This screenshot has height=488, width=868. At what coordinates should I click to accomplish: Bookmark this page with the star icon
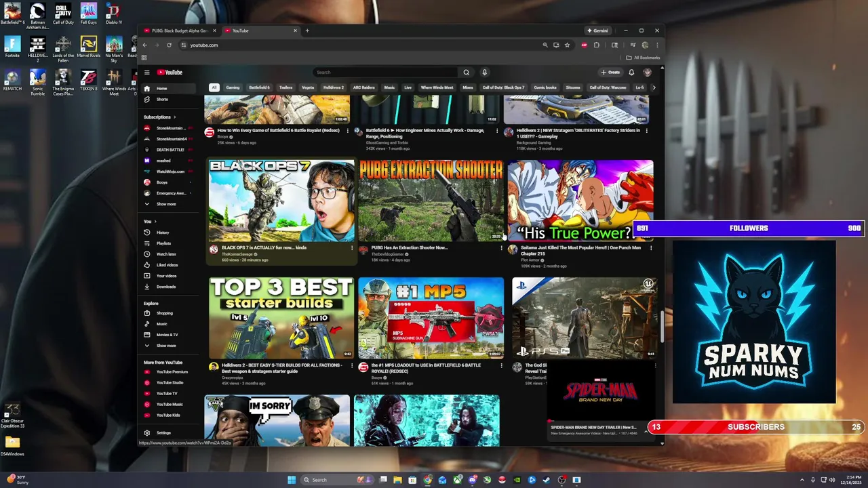(567, 45)
